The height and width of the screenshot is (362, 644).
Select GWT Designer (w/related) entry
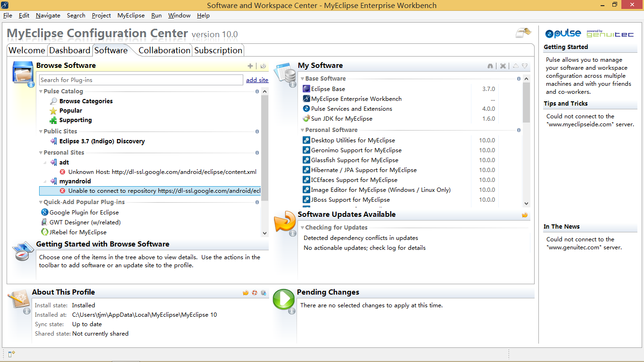coord(85,222)
